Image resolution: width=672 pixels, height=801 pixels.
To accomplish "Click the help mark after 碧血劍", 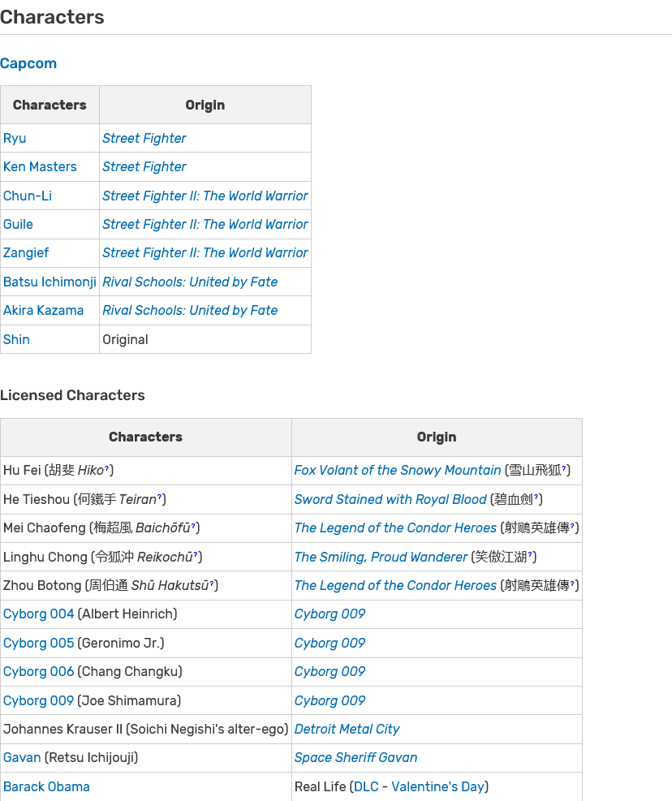I will 536,497.
